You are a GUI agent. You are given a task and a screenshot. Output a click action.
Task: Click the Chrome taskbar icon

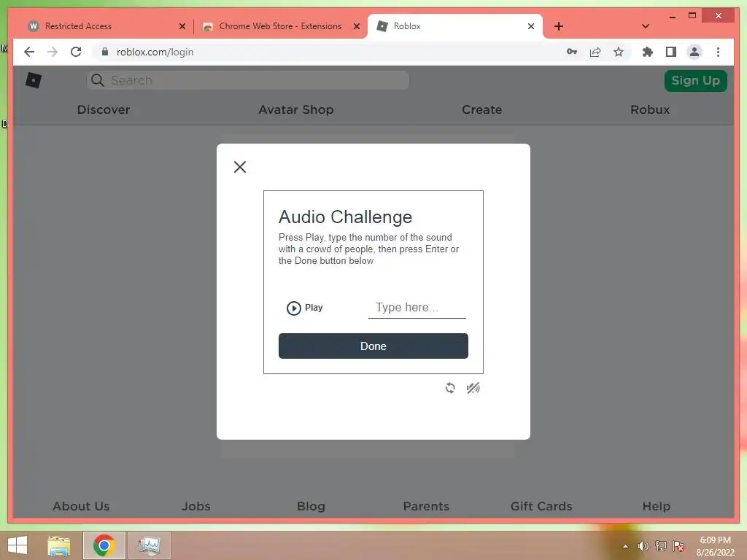[104, 545]
